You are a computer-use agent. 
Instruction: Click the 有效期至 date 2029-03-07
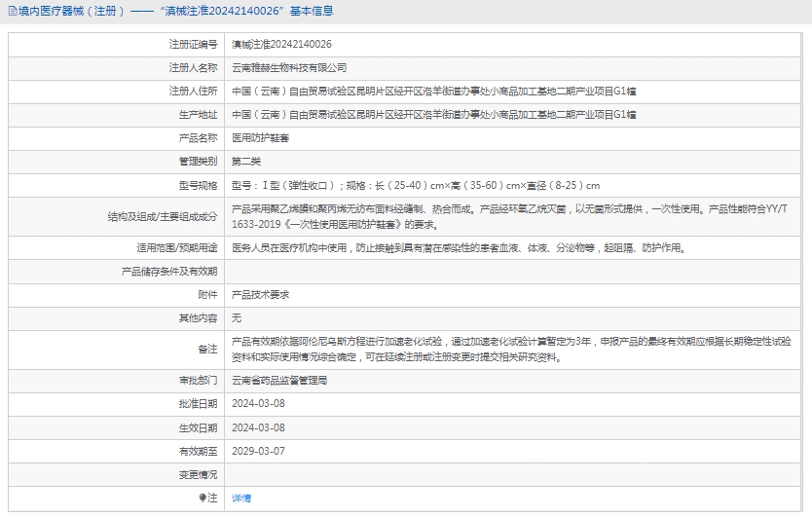coord(258,451)
